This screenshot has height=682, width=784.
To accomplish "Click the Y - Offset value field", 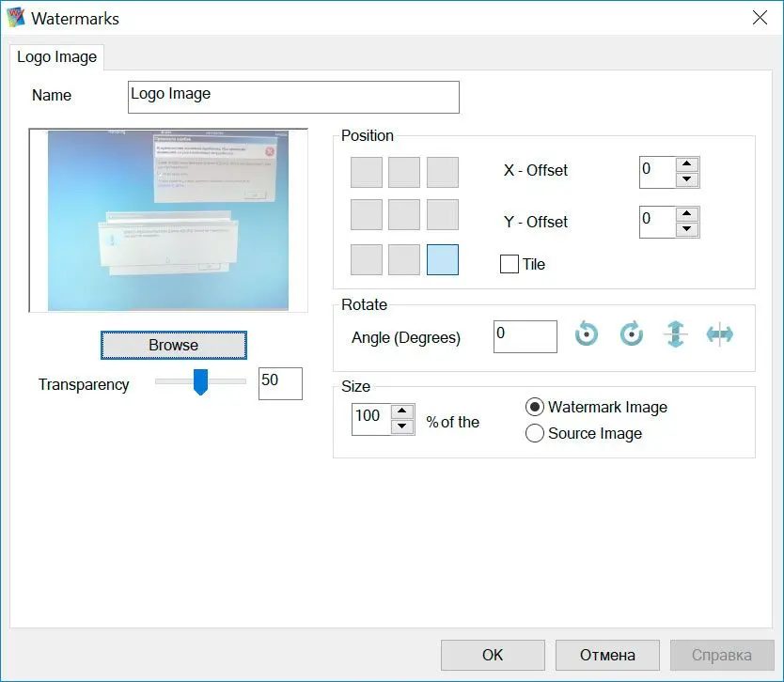I will coord(657,223).
